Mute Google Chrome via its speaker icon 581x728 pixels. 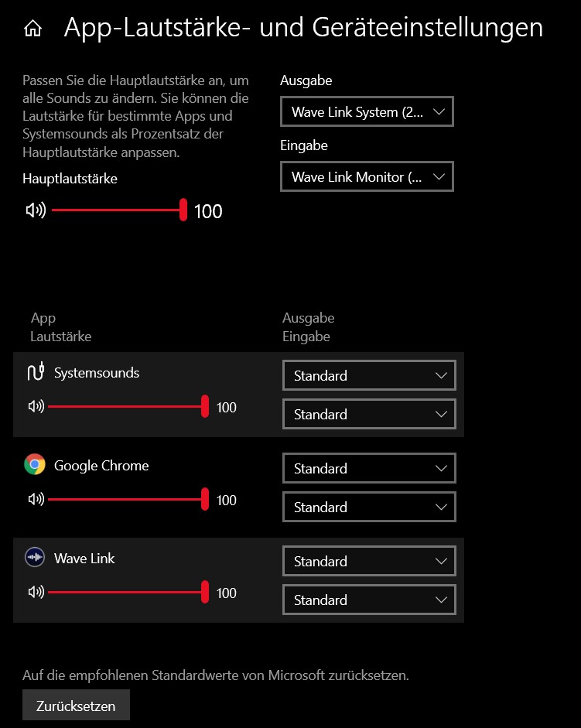point(36,500)
